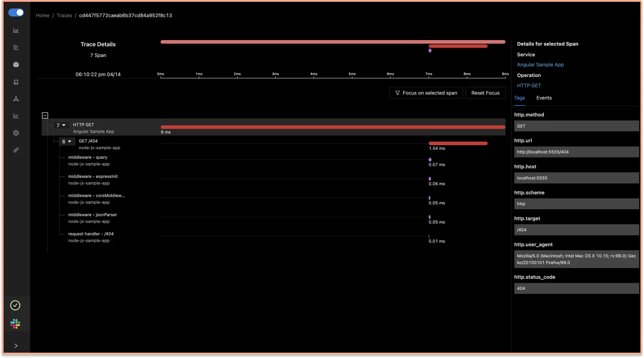Collapse the span tree minus box
644x358 pixels.
45,115
